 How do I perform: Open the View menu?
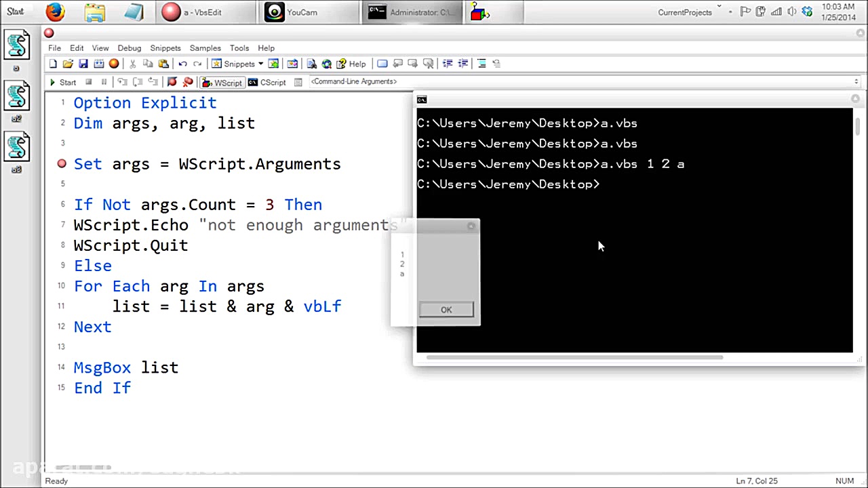coord(100,48)
